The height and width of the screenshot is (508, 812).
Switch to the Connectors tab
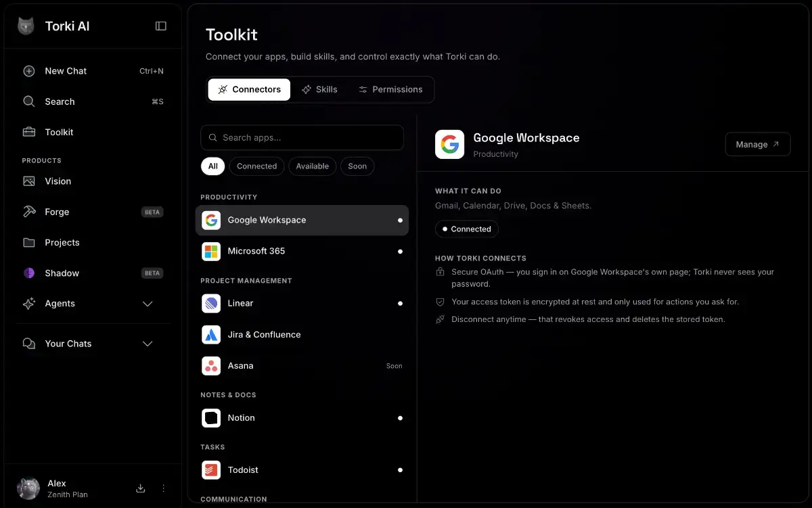pyautogui.click(x=249, y=89)
